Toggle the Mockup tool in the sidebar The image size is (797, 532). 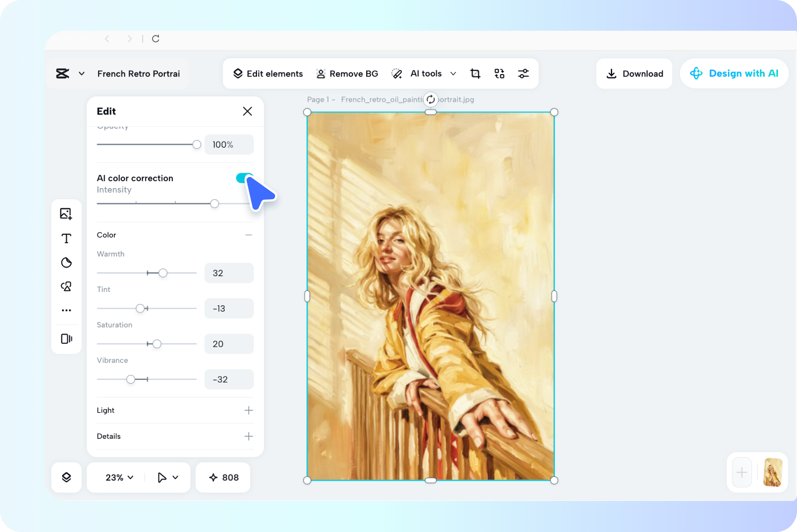pos(66,339)
